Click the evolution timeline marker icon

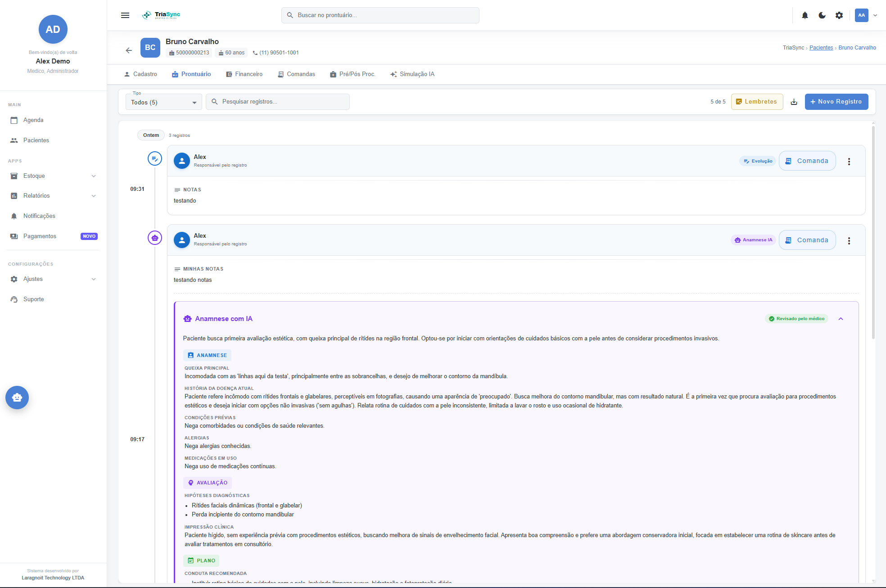coord(155,158)
